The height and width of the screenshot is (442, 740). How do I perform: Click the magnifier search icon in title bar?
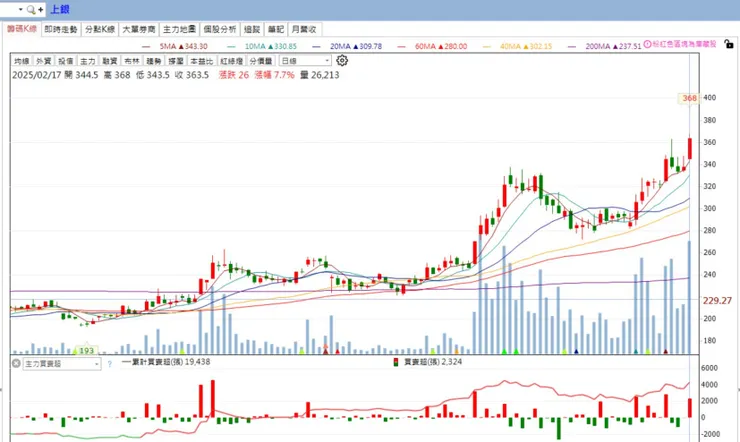coord(31,9)
